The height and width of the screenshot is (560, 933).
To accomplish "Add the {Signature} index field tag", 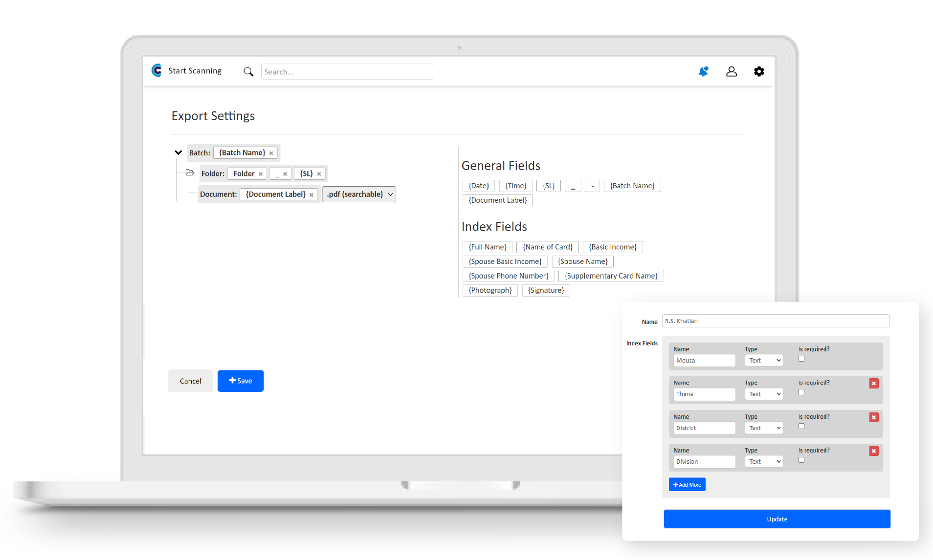I will point(546,290).
